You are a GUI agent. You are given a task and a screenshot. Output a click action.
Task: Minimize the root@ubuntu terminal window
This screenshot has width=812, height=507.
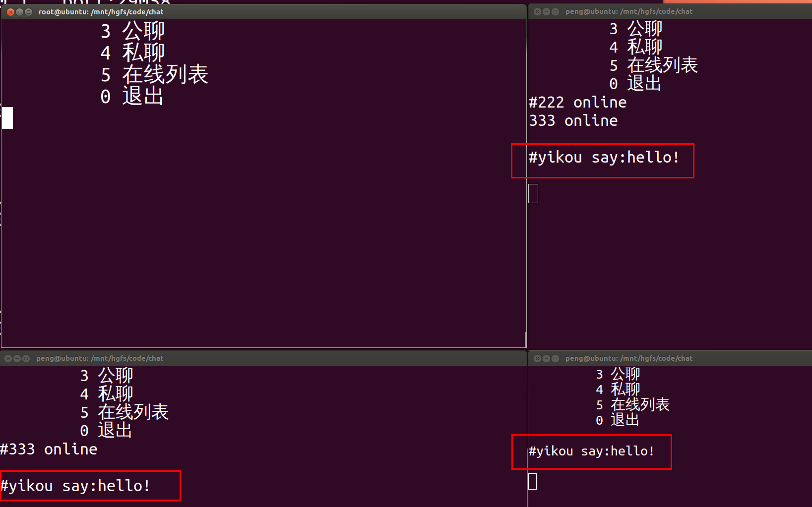[20, 12]
